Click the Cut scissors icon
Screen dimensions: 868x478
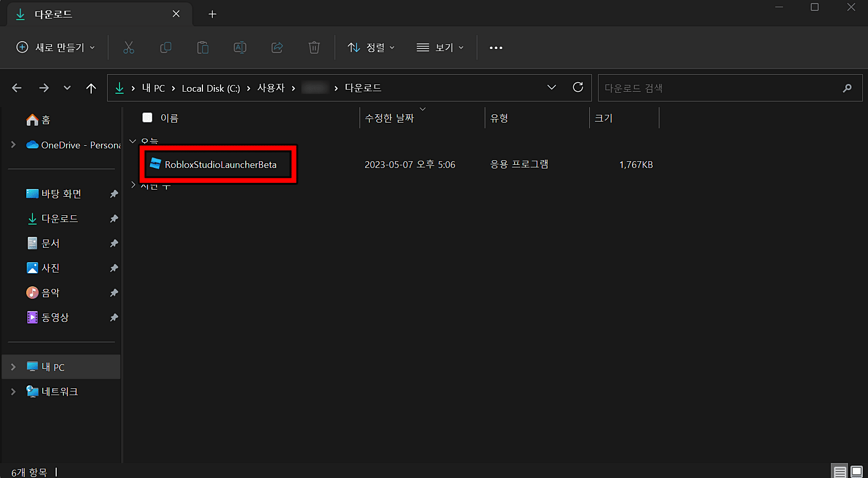point(129,47)
